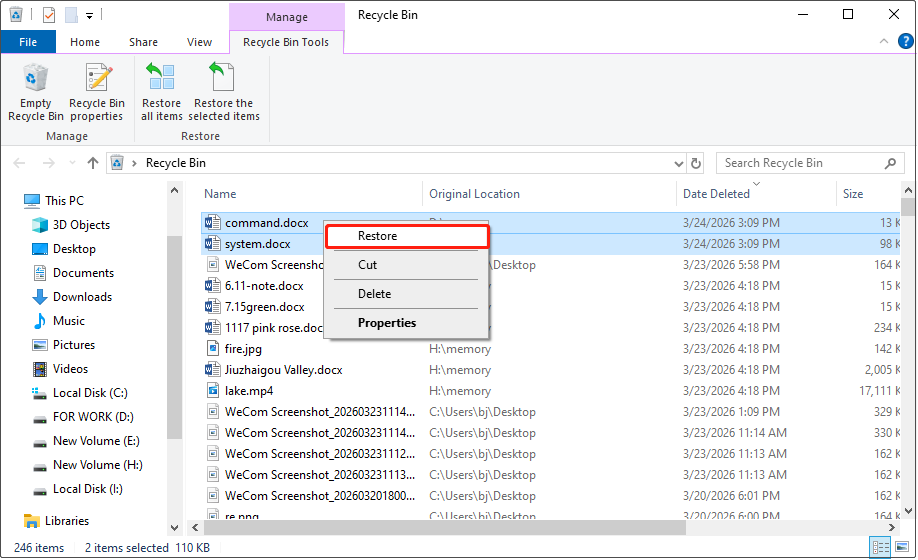Viewport: 918px width, 560px height.
Task: Go forward with the Forward arrow
Action: [49, 163]
